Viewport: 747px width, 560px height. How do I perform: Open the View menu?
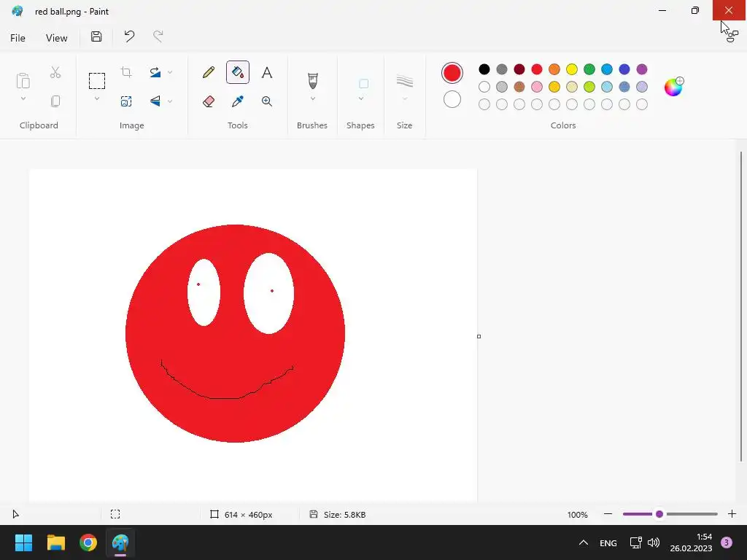[56, 38]
